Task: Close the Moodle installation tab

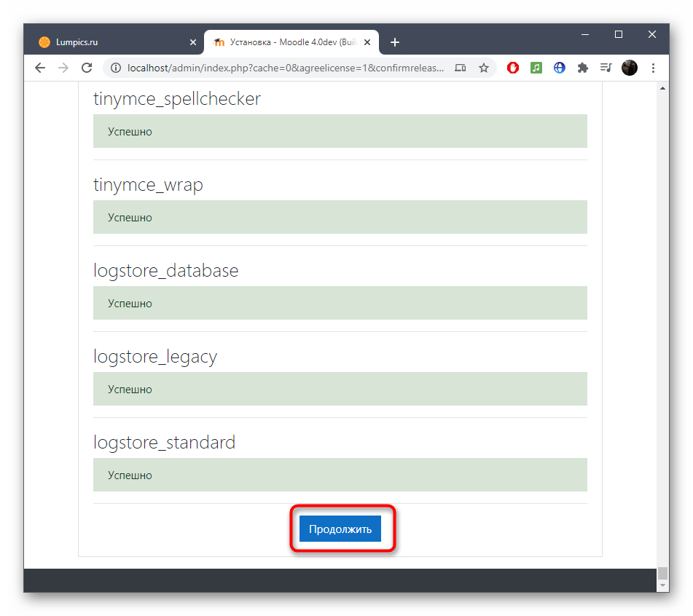Action: pos(367,42)
